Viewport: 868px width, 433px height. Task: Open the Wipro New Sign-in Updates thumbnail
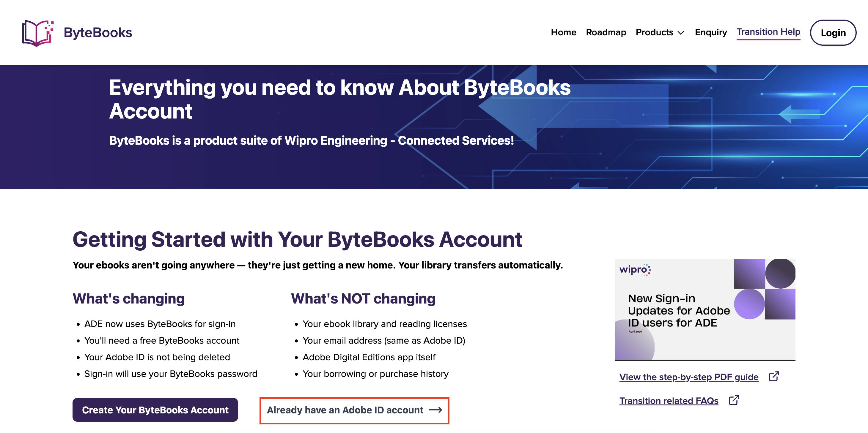(x=705, y=310)
